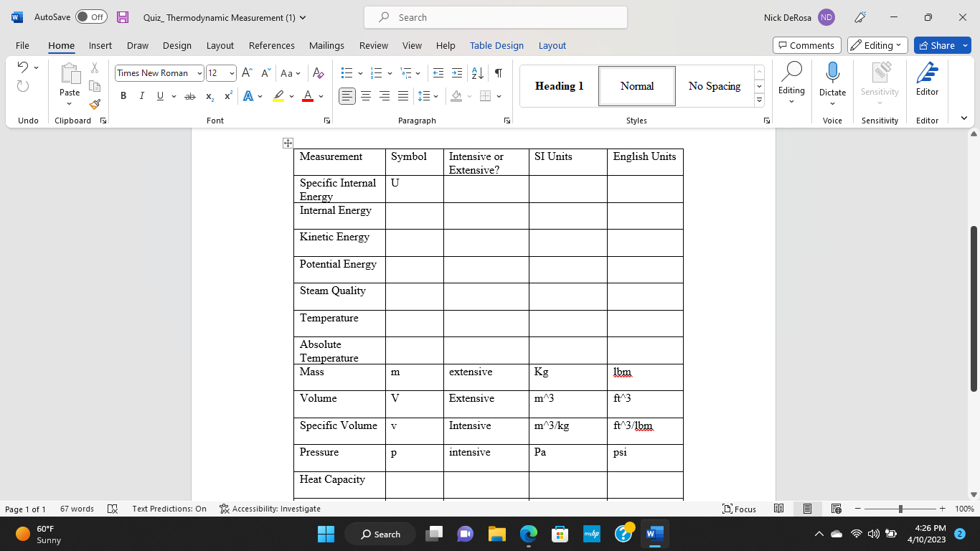The height and width of the screenshot is (551, 980).
Task: Open the line spacing dropdown
Action: point(436,95)
